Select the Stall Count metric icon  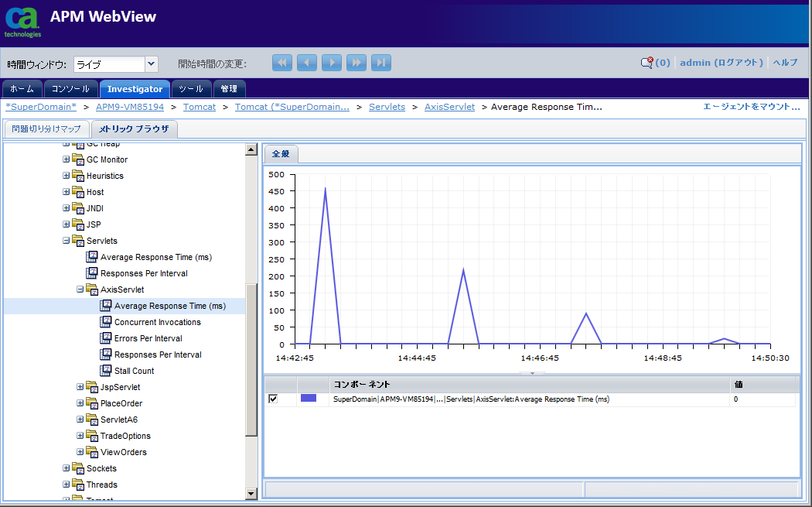pos(107,371)
